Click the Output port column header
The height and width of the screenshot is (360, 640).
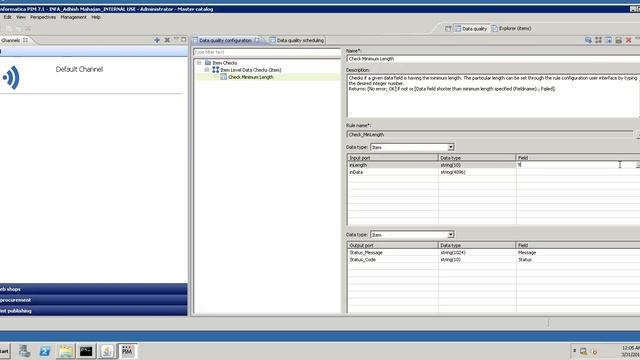pos(393,245)
